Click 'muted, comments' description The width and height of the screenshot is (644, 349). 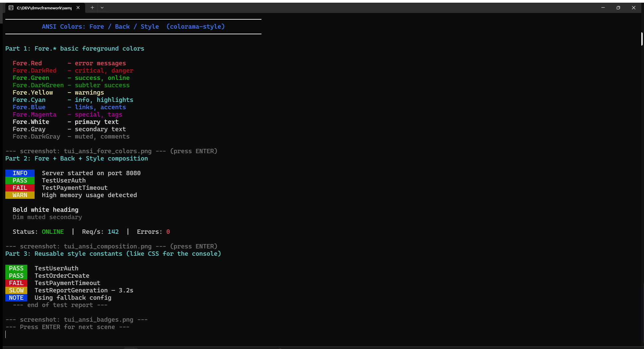click(x=102, y=137)
